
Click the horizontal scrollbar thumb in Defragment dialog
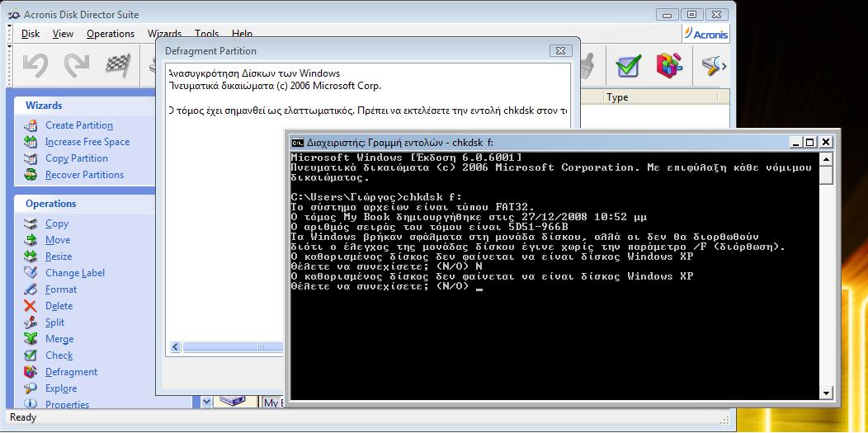pyautogui.click(x=233, y=347)
